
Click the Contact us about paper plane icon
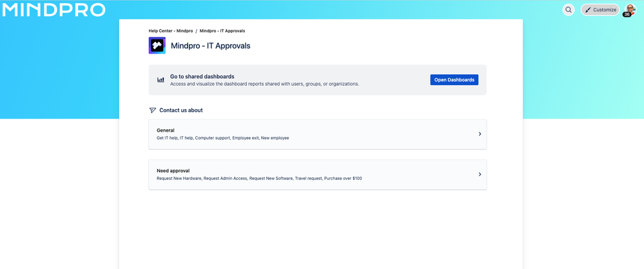pos(153,110)
